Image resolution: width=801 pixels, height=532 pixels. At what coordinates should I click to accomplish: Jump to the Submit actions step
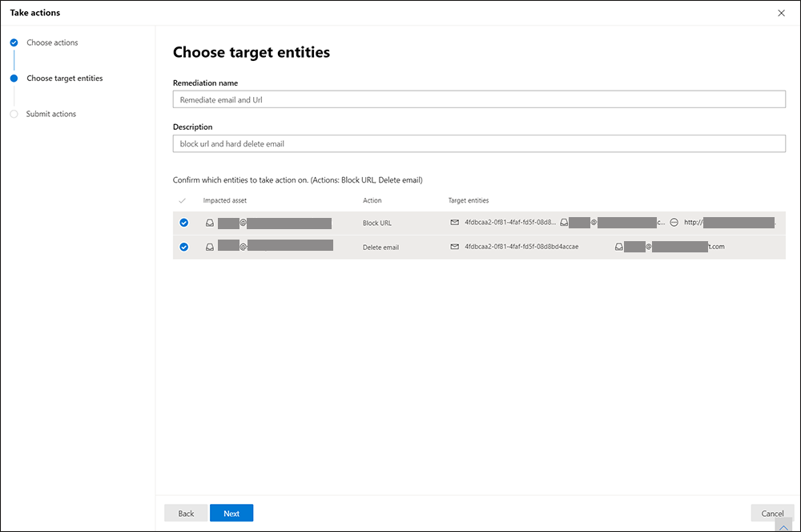(x=51, y=114)
